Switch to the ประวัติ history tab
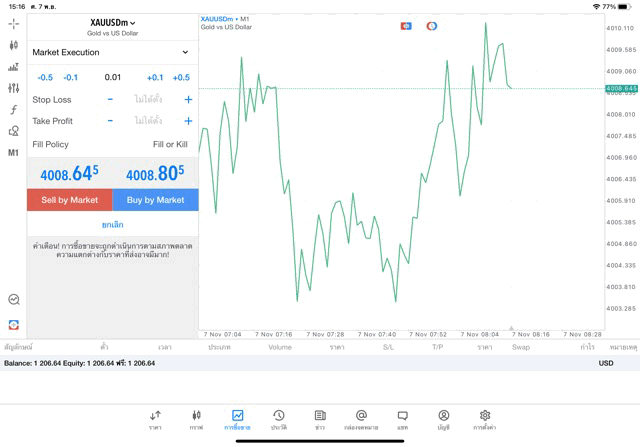This screenshot has width=640, height=447. 279,419
